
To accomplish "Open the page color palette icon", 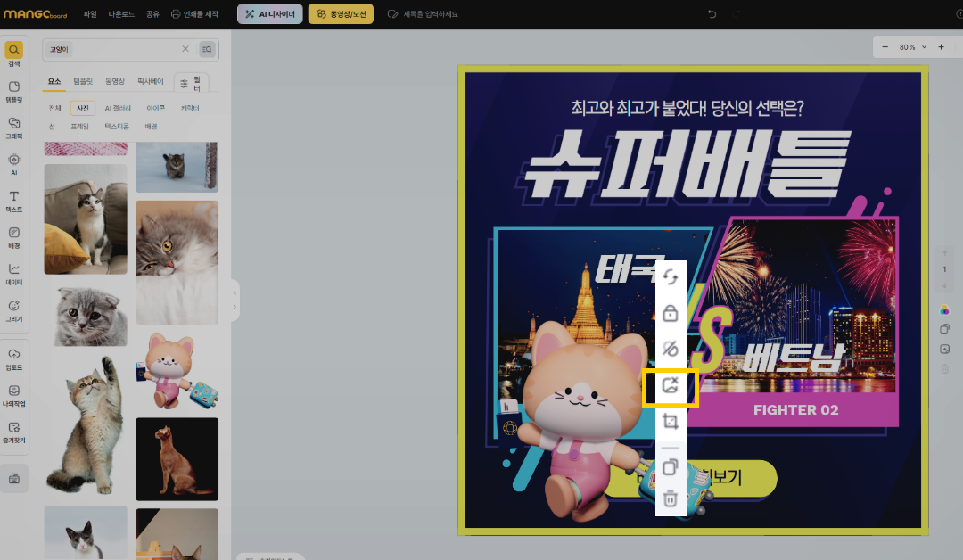I will [x=944, y=309].
